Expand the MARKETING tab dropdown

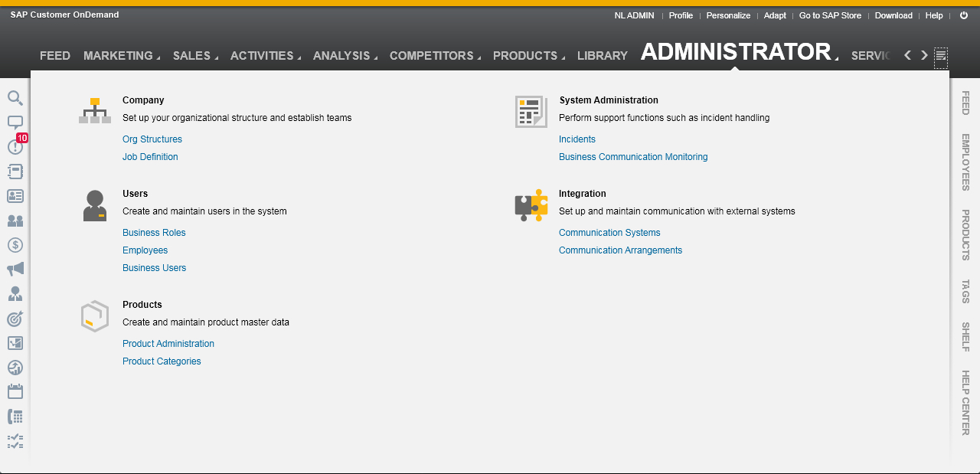pyautogui.click(x=158, y=58)
